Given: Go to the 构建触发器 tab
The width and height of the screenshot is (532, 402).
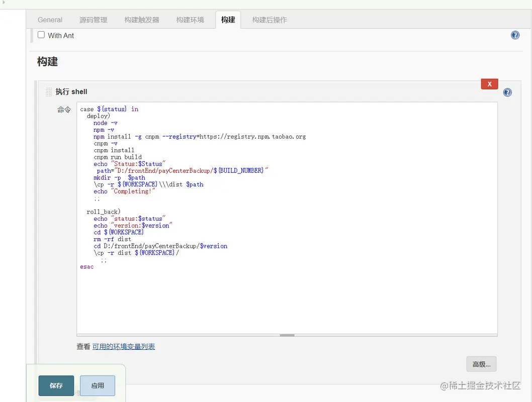Looking at the screenshot, I should pos(142,20).
